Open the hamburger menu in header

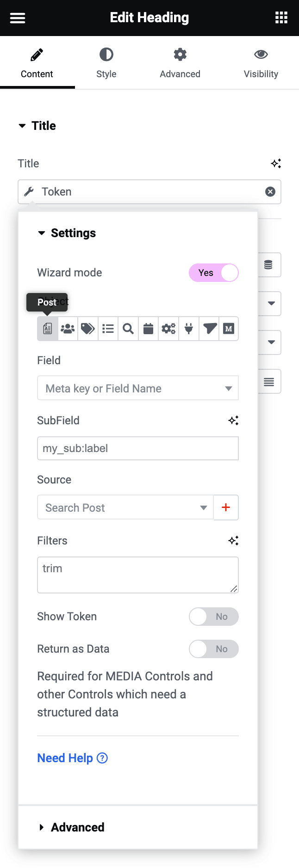pyautogui.click(x=18, y=18)
